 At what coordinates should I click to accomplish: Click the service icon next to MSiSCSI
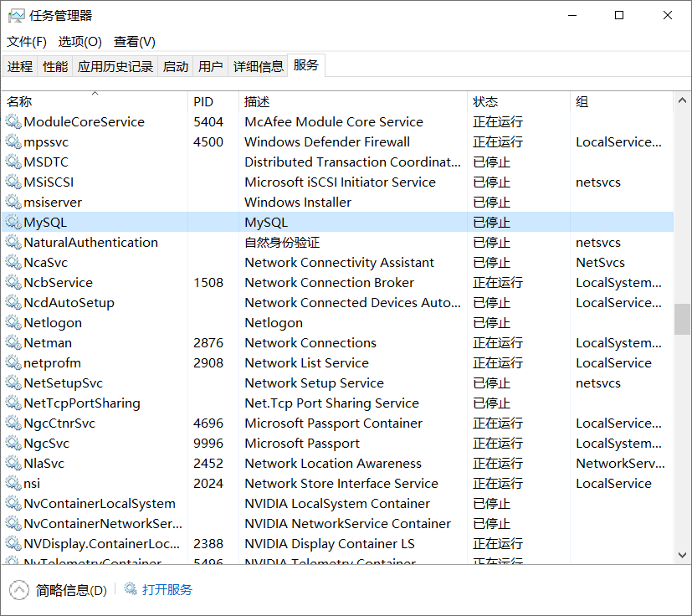pos(13,182)
